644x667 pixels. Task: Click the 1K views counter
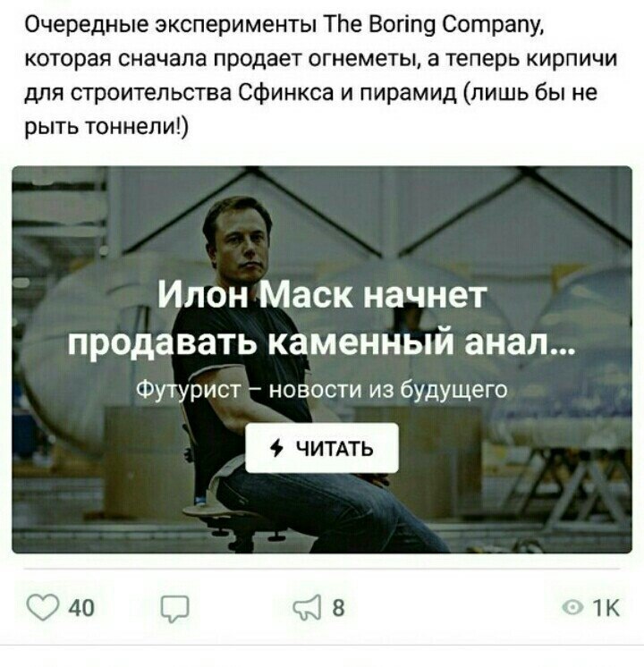(606, 607)
